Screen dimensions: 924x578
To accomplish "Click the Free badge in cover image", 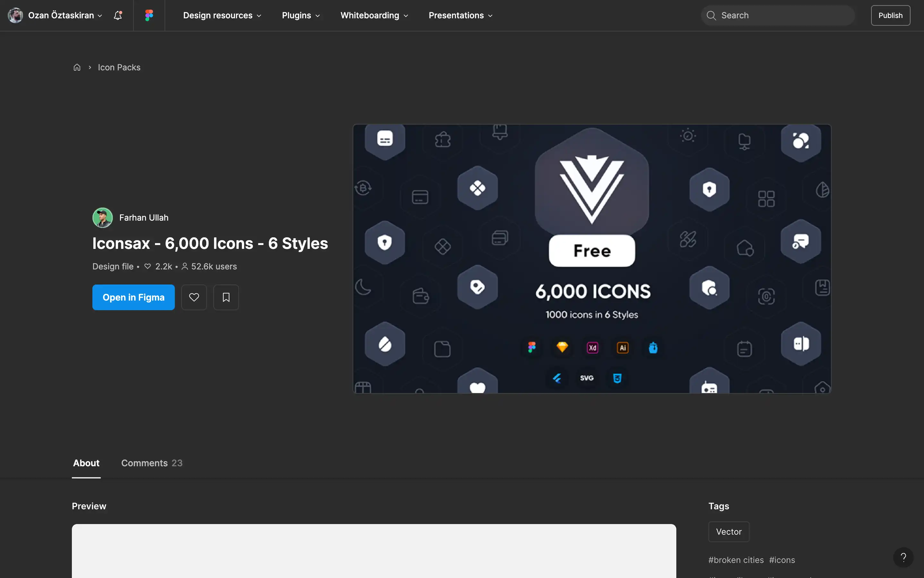I will click(x=592, y=251).
